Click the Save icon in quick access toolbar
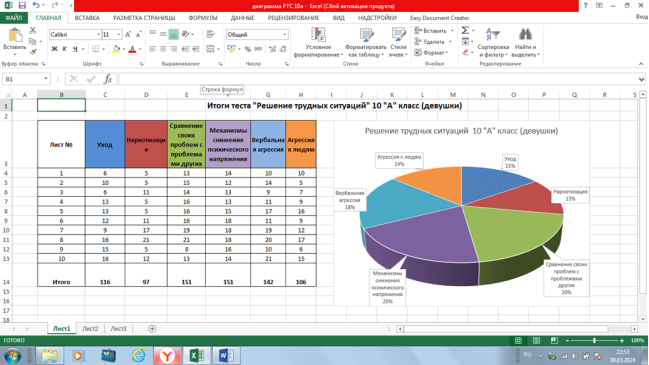This screenshot has width=649, height=365. point(22,5)
